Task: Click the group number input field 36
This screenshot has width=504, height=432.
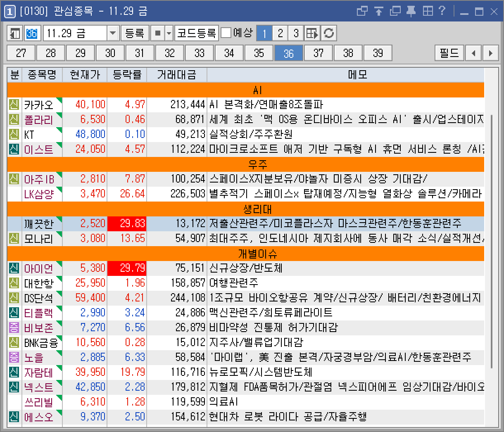Action: [32, 33]
